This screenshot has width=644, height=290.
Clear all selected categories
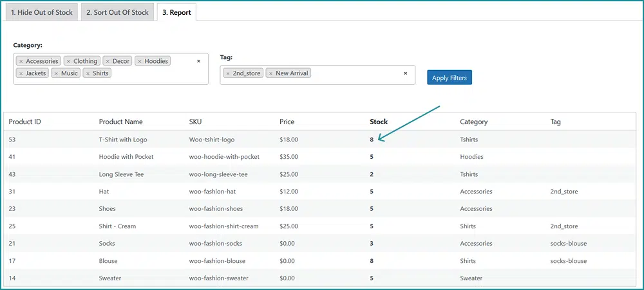click(198, 61)
